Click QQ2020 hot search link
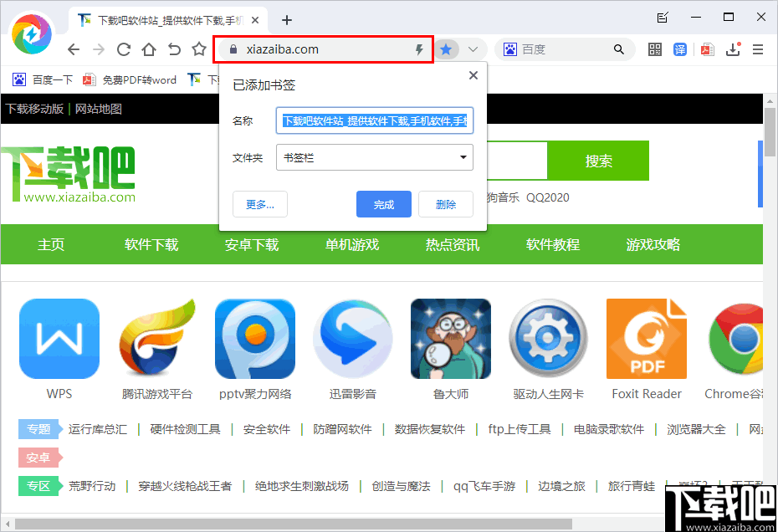The image size is (778, 532). [548, 197]
